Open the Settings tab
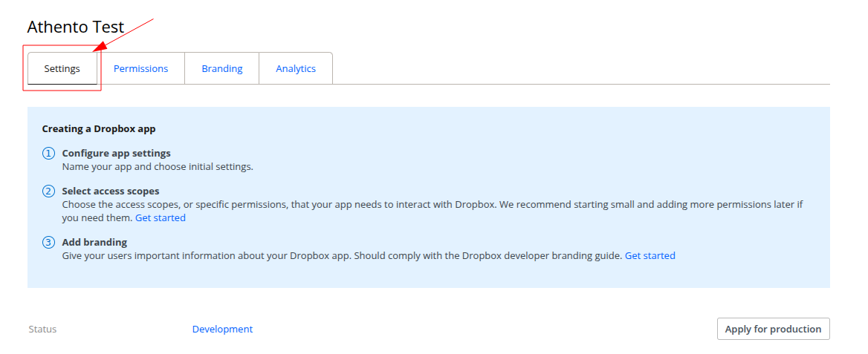868x354 pixels. coord(62,69)
